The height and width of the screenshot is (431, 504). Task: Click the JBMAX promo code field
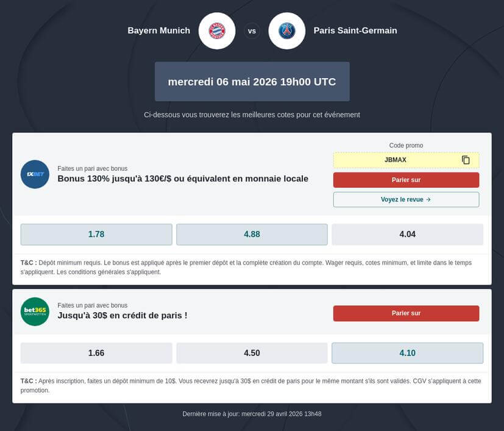pos(396,160)
